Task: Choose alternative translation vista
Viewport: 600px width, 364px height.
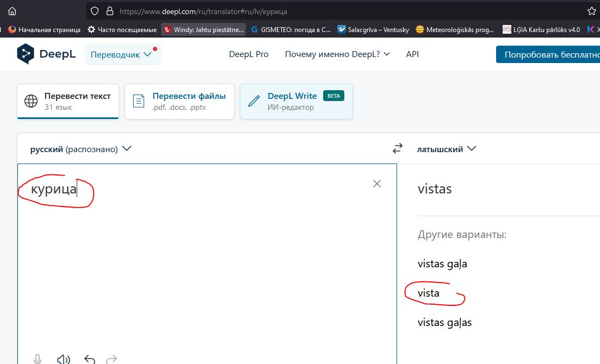Action: 429,293
